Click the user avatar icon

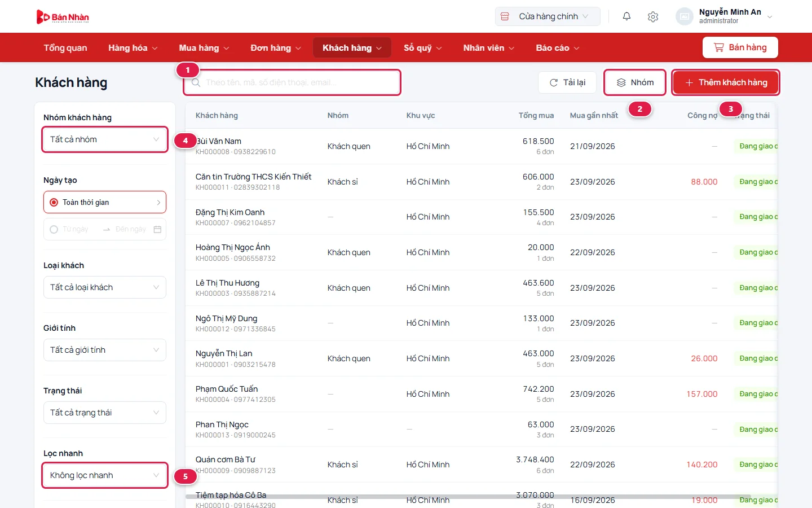pyautogui.click(x=685, y=16)
